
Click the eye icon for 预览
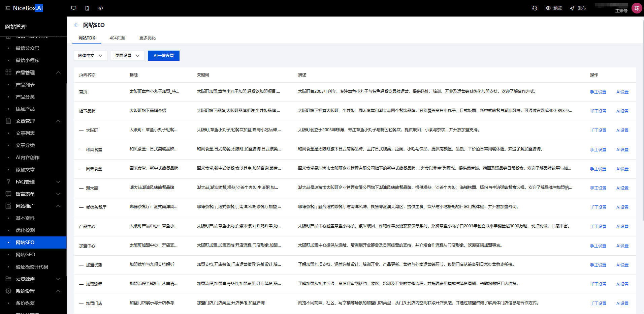coord(548,8)
